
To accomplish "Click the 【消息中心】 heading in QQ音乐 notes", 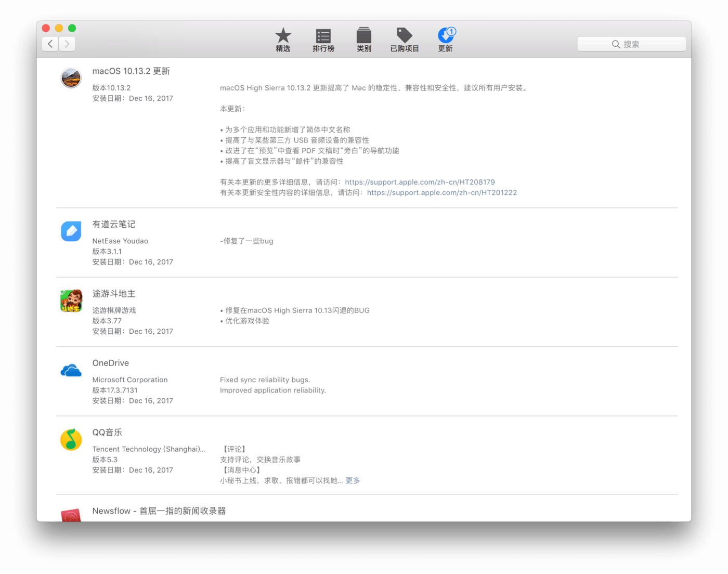I will click(x=242, y=470).
